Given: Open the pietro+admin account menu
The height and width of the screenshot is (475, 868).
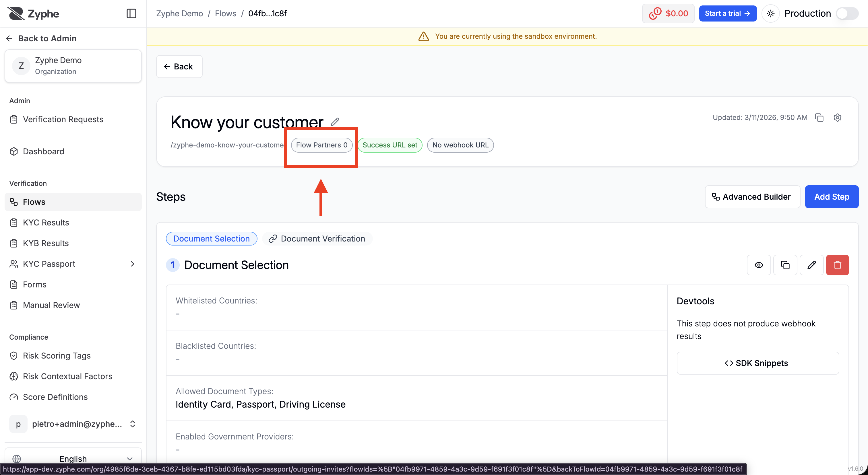Looking at the screenshot, I should (x=73, y=424).
